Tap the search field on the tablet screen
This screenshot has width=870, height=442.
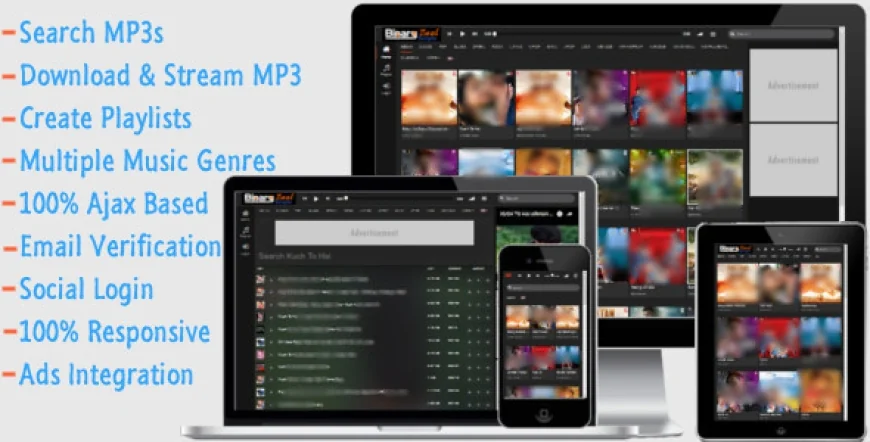(828, 250)
